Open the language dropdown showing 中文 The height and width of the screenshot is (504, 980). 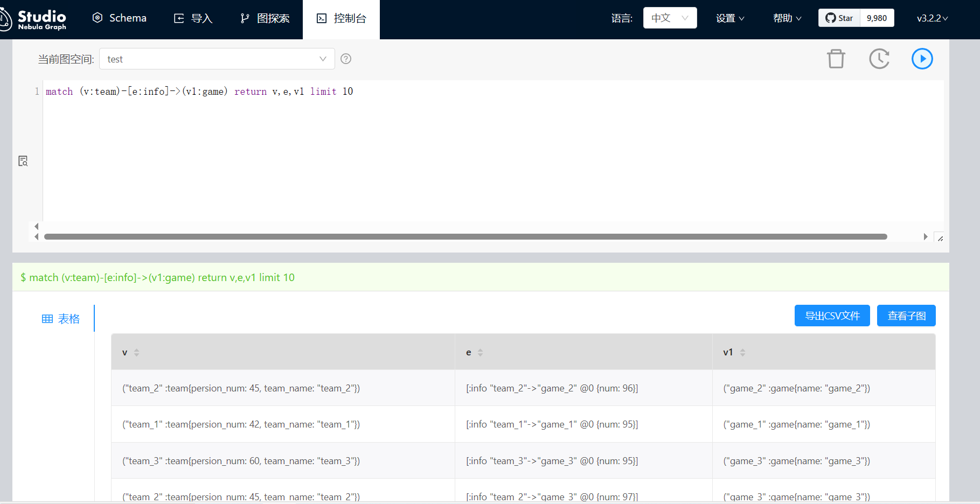(x=670, y=18)
